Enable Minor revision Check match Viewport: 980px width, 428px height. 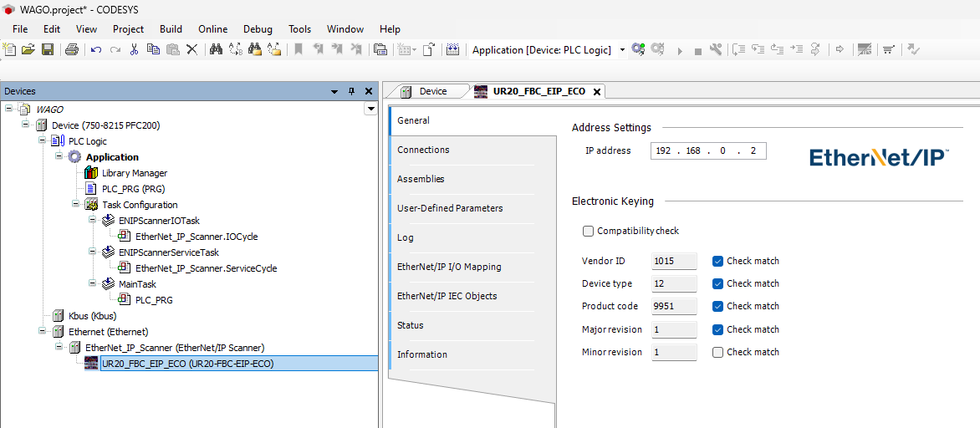(717, 353)
